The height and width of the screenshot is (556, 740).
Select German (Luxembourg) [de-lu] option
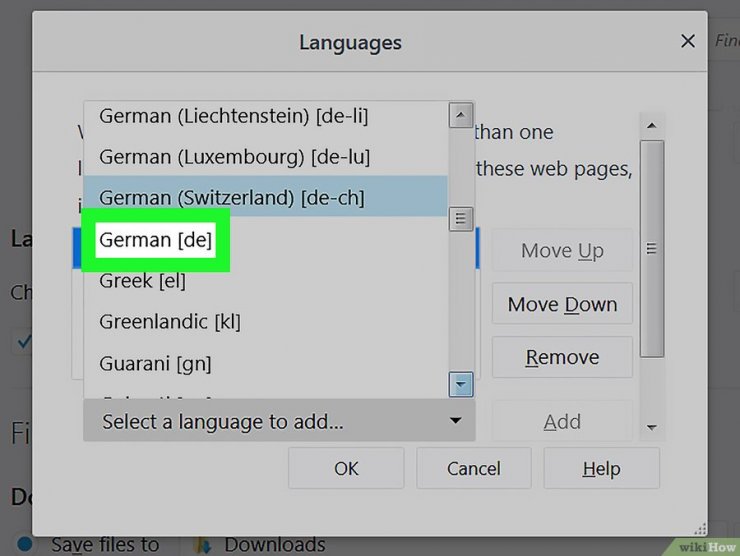click(x=233, y=157)
